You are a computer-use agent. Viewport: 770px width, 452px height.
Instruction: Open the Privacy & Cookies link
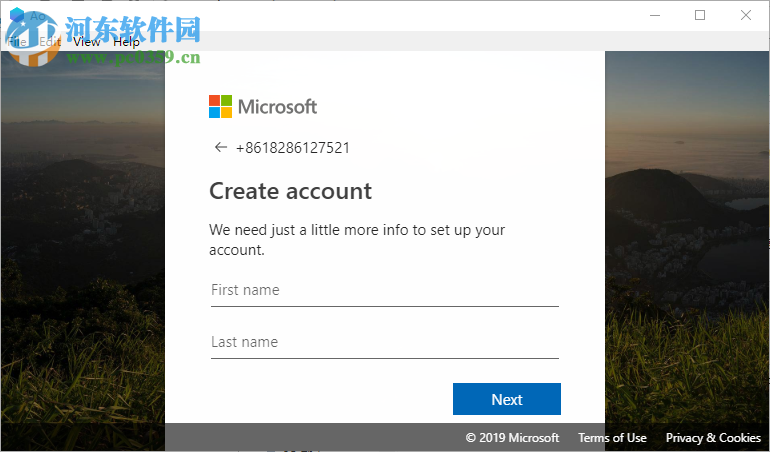coord(713,437)
